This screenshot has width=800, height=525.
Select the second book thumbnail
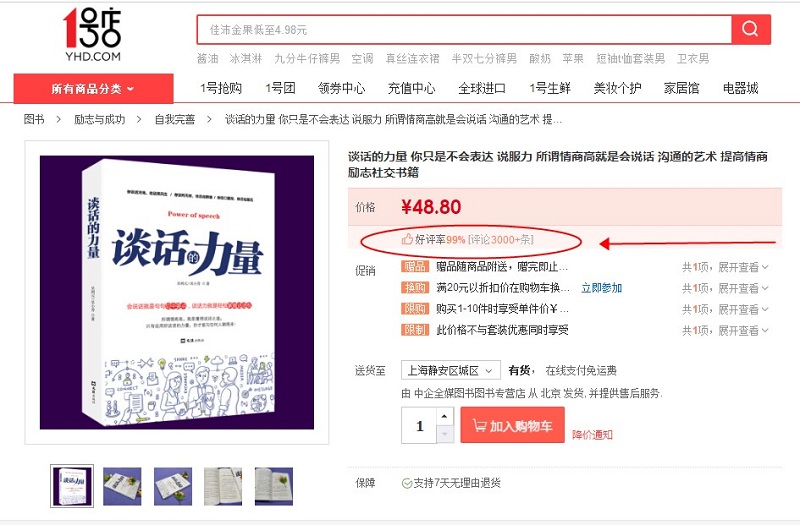pos(122,486)
